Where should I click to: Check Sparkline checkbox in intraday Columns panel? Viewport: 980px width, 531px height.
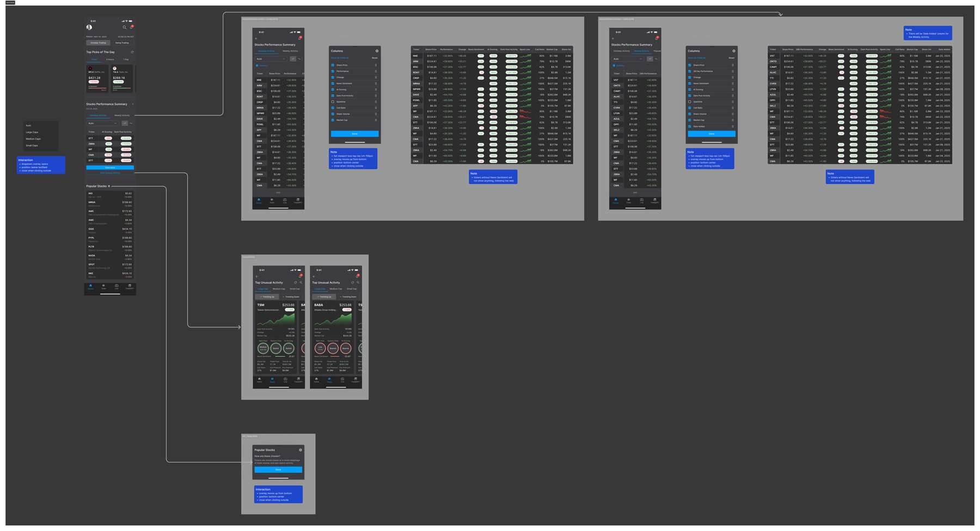point(333,102)
